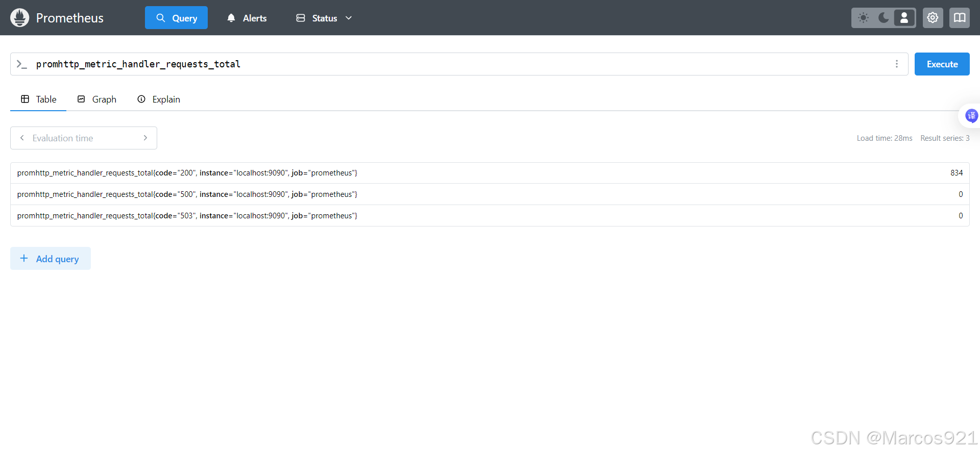This screenshot has height=454, width=980.
Task: Switch to dark theme moon icon
Action: click(x=884, y=18)
